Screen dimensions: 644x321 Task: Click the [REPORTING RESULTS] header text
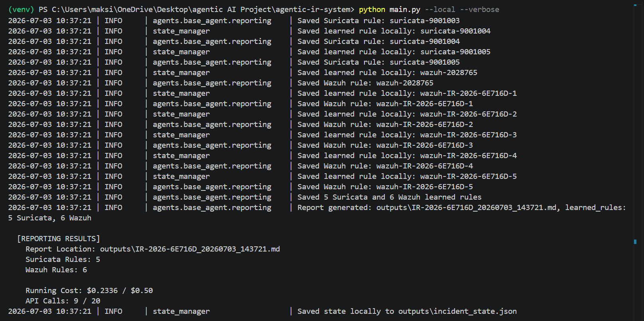click(x=59, y=239)
